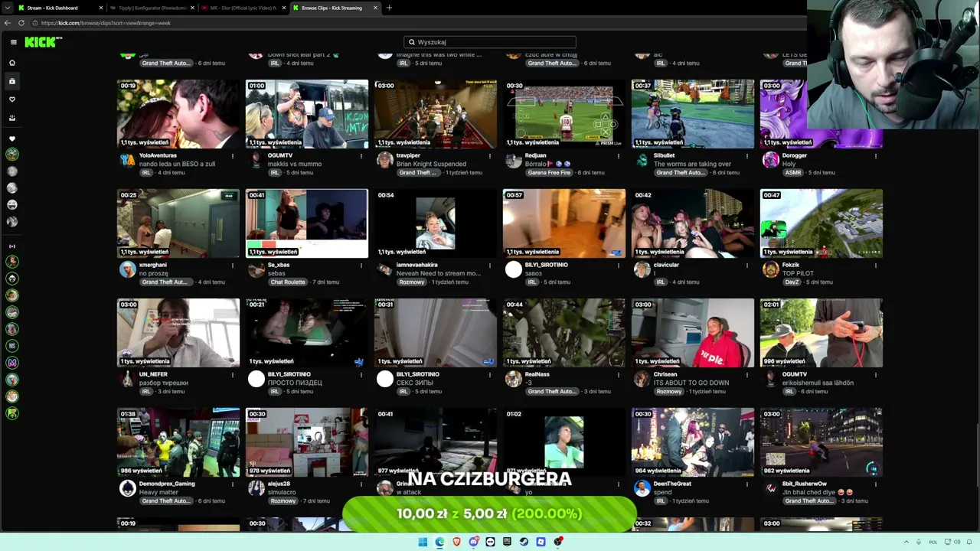This screenshot has width=980, height=551.
Task: Open Chrisean channel avatar
Action: pyautogui.click(x=642, y=379)
